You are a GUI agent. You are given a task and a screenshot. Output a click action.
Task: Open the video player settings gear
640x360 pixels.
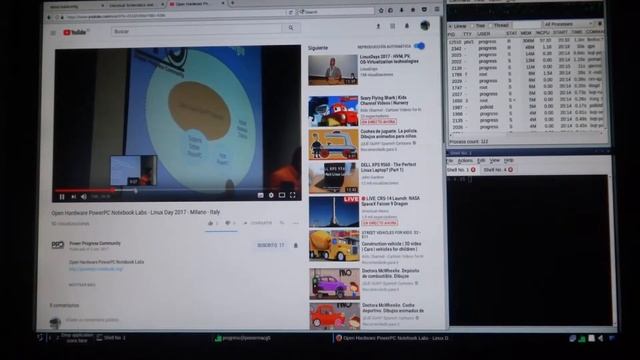click(x=271, y=195)
